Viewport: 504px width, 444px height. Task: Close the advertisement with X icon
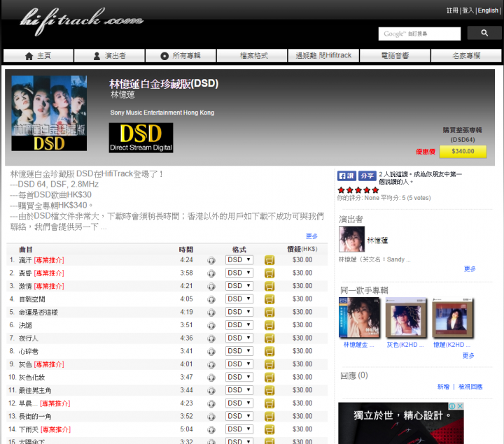461,406
